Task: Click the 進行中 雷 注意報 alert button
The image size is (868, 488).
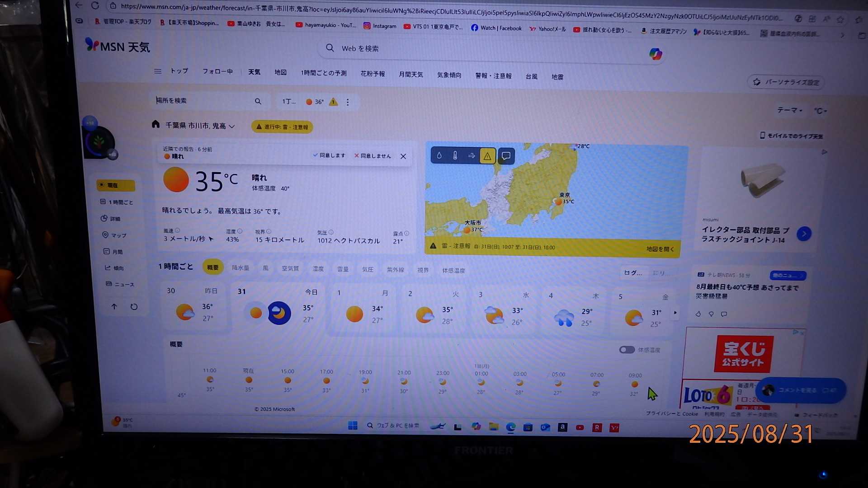Action: (282, 127)
